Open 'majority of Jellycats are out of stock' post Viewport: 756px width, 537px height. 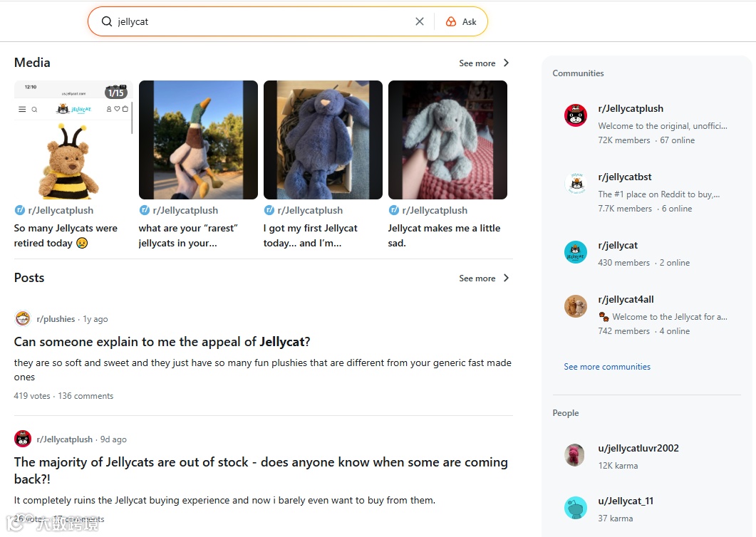tap(261, 471)
